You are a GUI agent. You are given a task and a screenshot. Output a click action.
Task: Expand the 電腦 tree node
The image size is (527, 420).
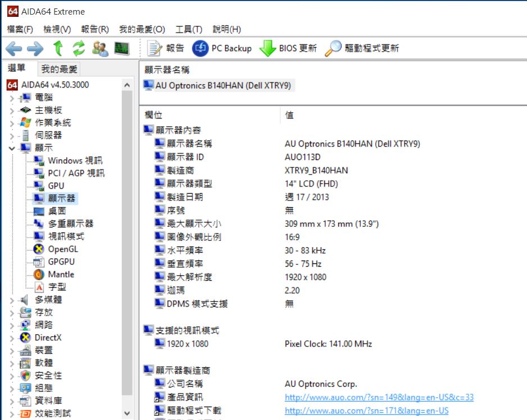click(12, 98)
